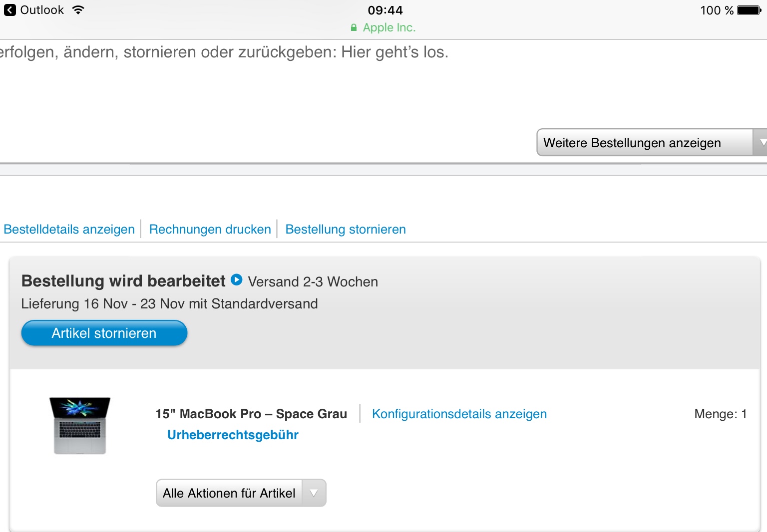Click the 15" MacBook Pro product title
Image resolution: width=767 pixels, height=532 pixels.
(x=251, y=414)
